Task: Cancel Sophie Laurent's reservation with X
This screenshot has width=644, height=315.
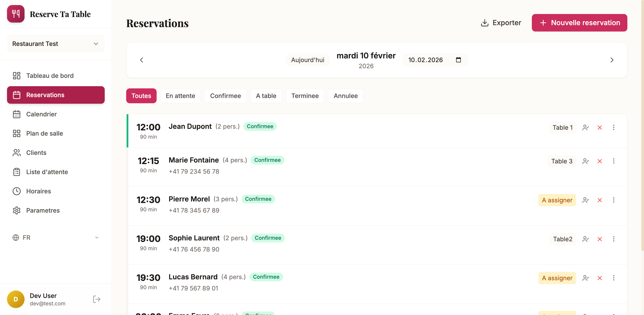Action: (600, 239)
